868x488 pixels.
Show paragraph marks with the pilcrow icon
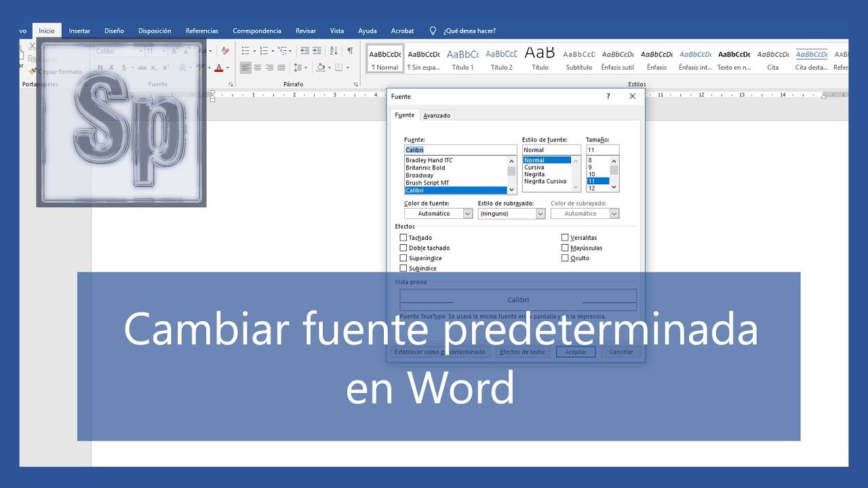pos(350,51)
